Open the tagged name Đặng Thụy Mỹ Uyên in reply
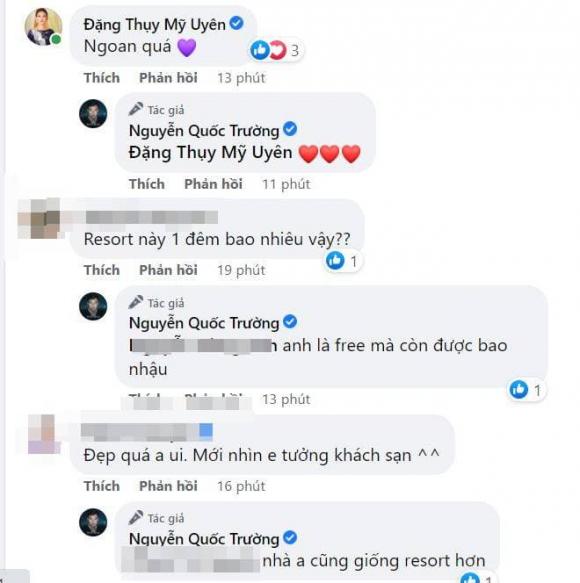Image resolution: width=580 pixels, height=583 pixels. coord(210,152)
